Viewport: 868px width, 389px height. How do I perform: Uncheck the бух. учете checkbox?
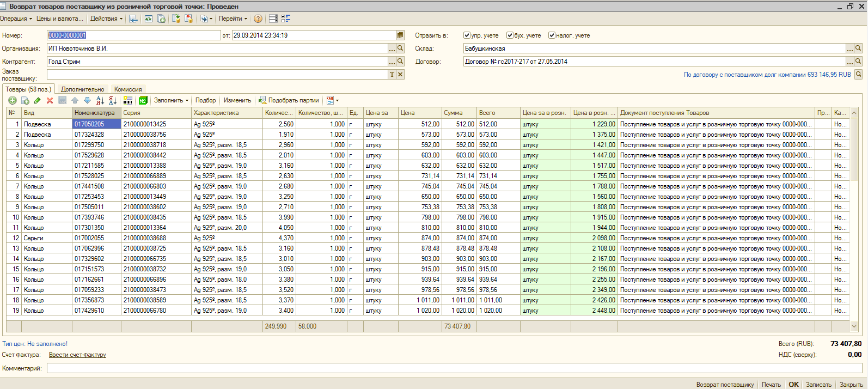[510, 35]
